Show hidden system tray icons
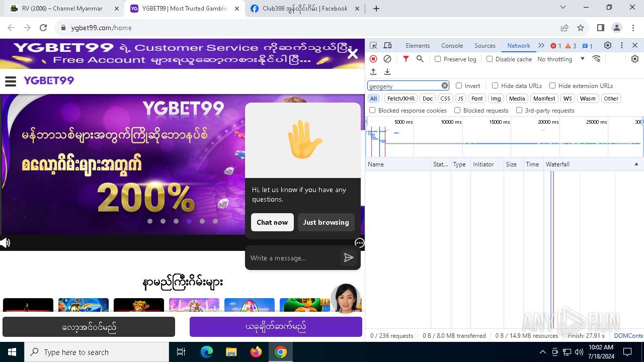Viewport: 644px width, 362px height. 542,352
